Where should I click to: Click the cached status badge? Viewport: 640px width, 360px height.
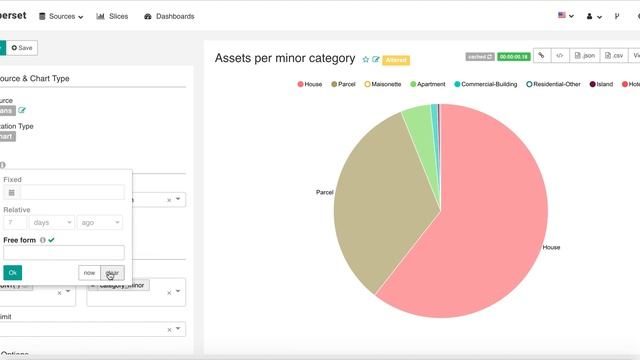point(480,57)
